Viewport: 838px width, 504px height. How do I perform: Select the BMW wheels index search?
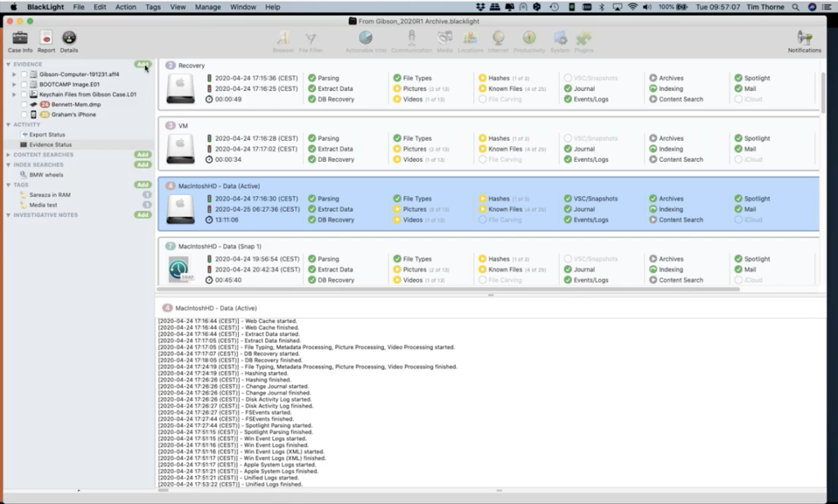coord(46,175)
